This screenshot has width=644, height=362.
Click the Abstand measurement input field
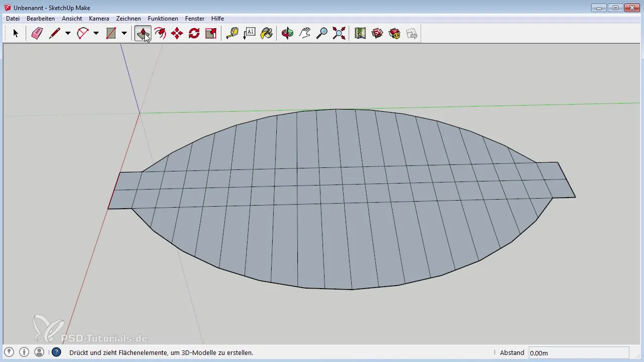pos(579,353)
